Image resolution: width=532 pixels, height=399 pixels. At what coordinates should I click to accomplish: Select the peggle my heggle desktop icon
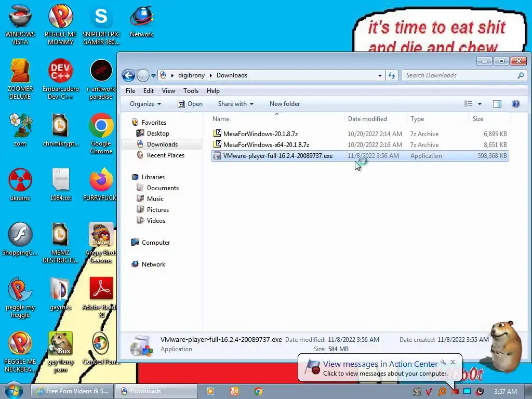click(20, 297)
